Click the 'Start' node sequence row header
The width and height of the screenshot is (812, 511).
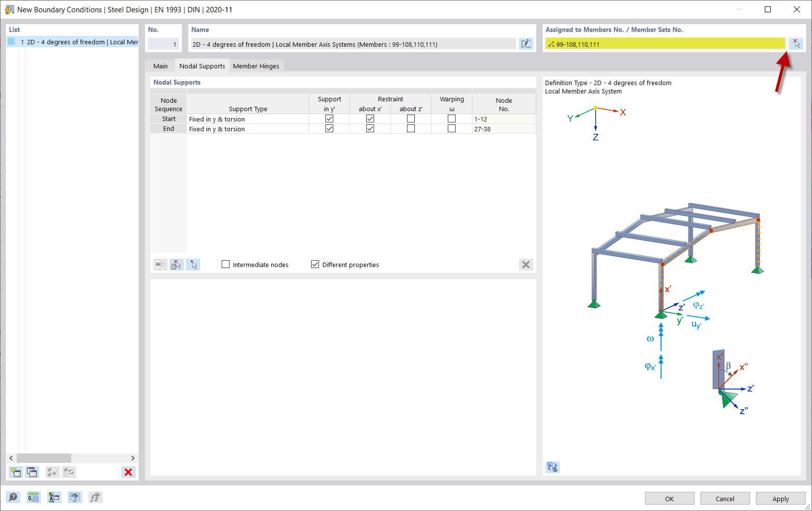click(x=169, y=119)
